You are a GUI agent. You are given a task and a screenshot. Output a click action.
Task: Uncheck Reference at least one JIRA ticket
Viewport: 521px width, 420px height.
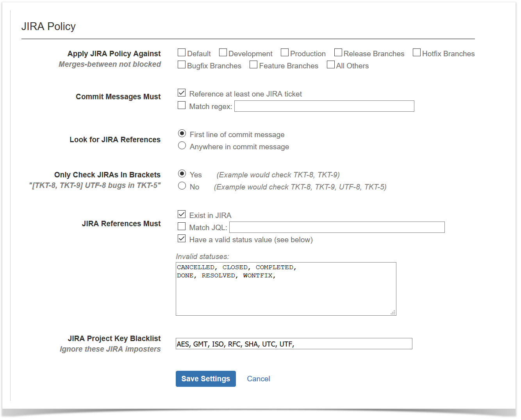(182, 93)
